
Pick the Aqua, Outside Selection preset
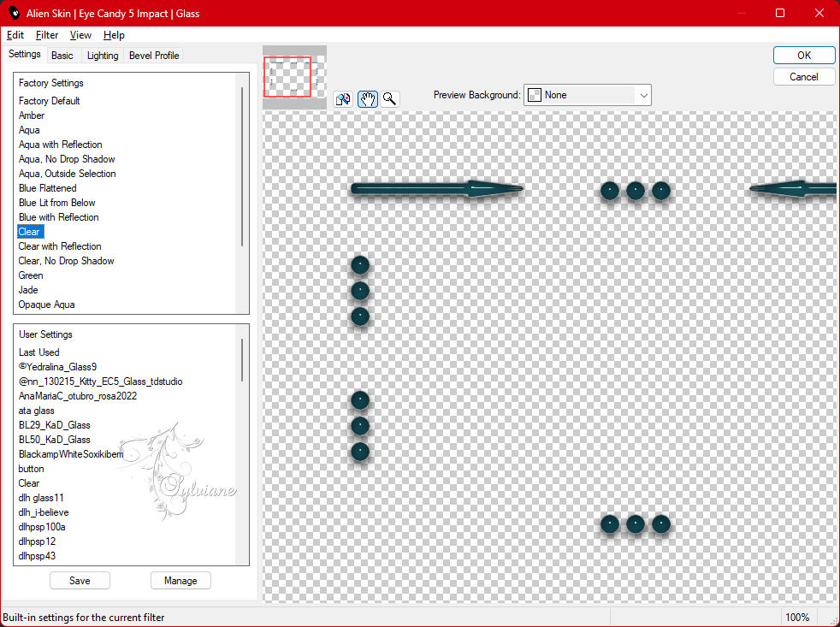[x=68, y=173]
